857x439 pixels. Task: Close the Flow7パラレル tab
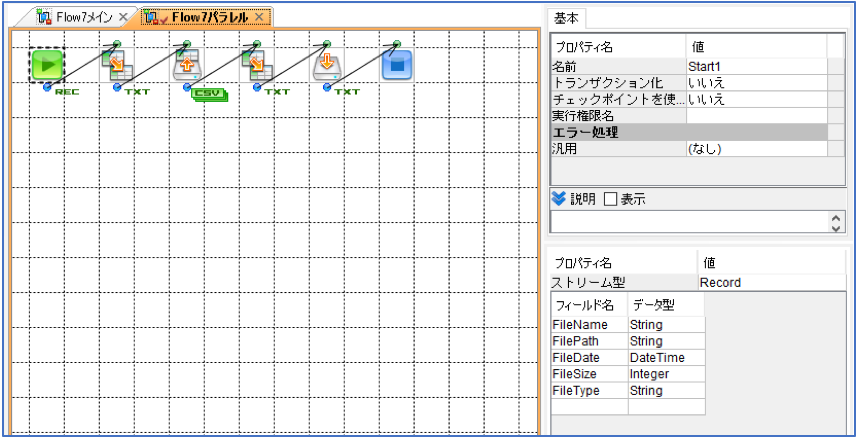[x=260, y=17]
